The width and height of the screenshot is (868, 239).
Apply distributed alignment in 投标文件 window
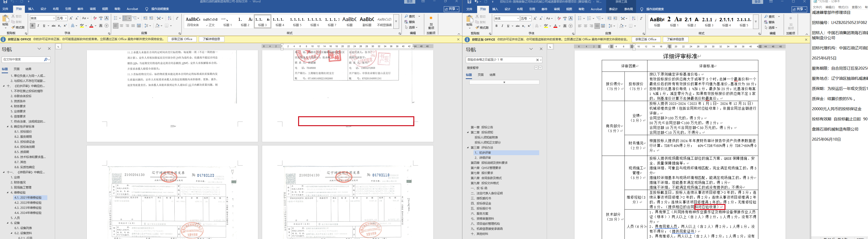pos(139,26)
